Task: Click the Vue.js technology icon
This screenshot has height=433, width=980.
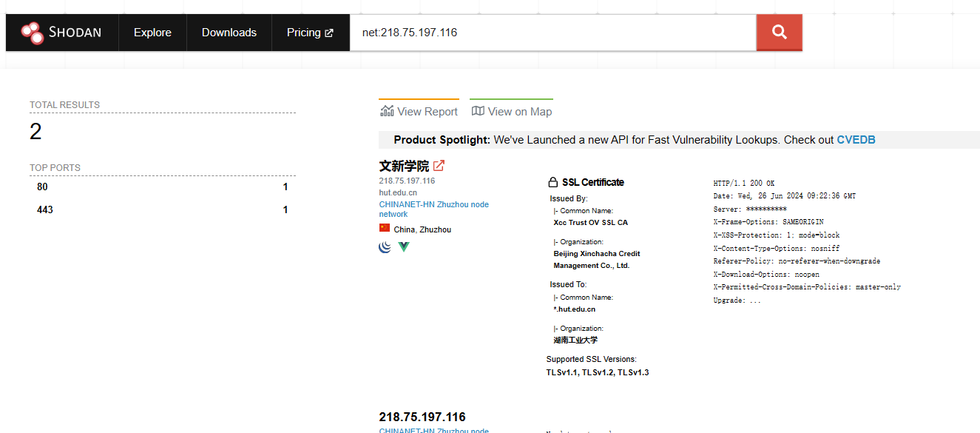Action: 404,246
